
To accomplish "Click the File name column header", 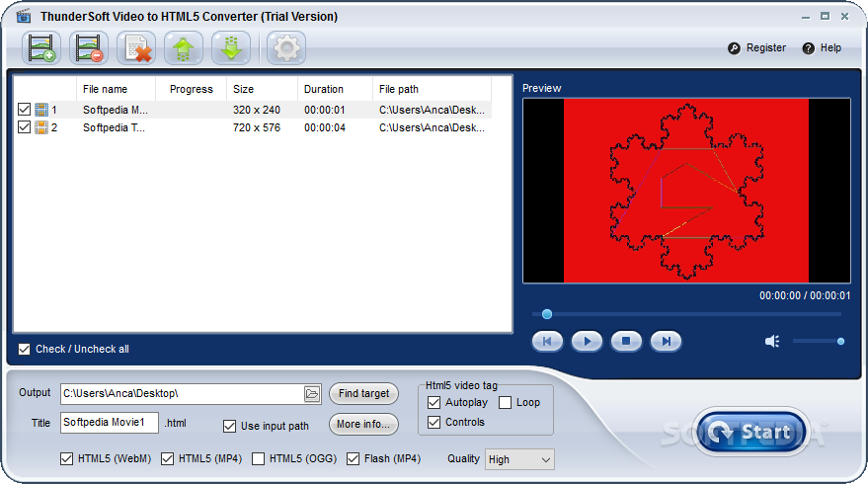I will [116, 89].
